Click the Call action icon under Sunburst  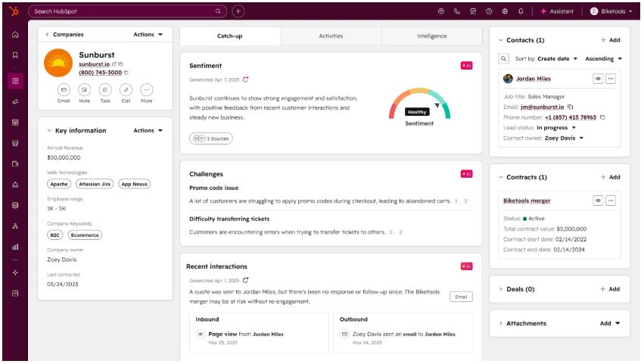(126, 89)
